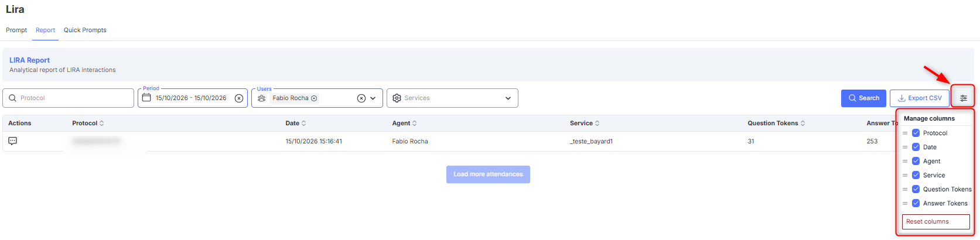Clear the Period date range
The height and width of the screenshot is (240, 980).
(x=239, y=98)
